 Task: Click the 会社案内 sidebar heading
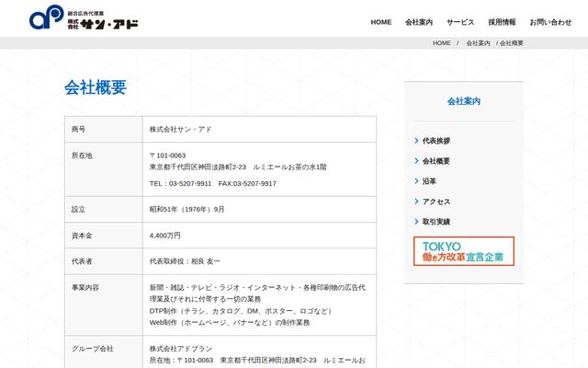tap(464, 101)
